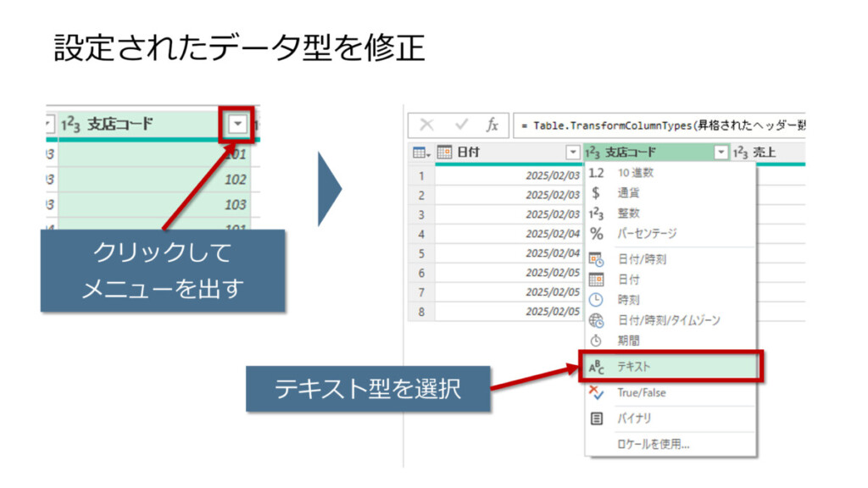The width and height of the screenshot is (868, 488).
Task: Open the 日付 column filter dropdown arrow
Action: (x=572, y=152)
